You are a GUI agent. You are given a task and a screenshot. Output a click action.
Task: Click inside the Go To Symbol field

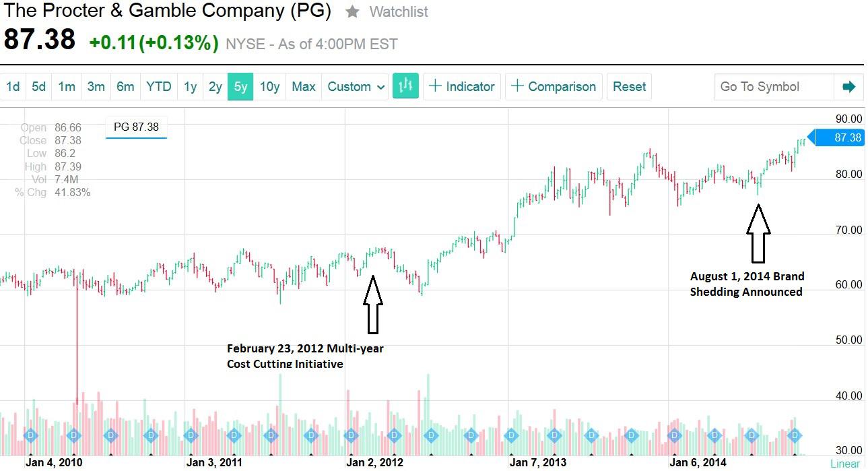(768, 86)
